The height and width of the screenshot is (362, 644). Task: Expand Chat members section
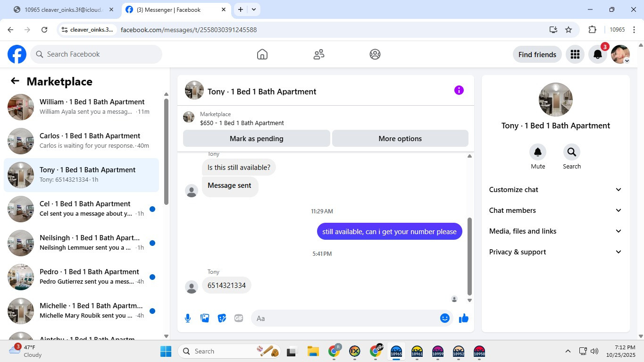coord(556,210)
